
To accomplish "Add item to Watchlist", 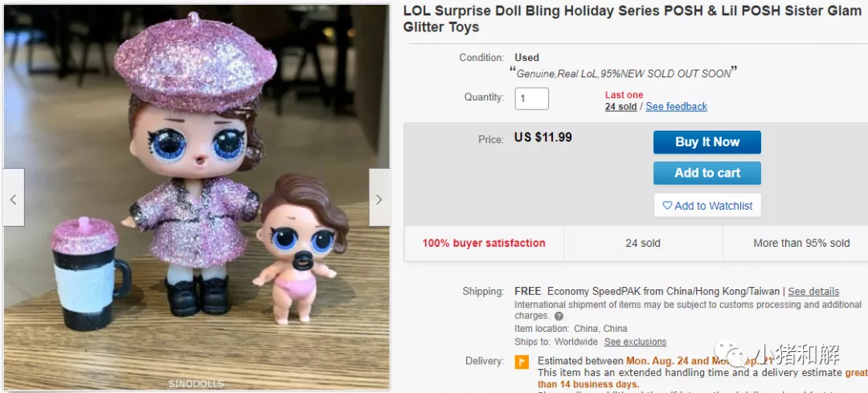I will (707, 206).
